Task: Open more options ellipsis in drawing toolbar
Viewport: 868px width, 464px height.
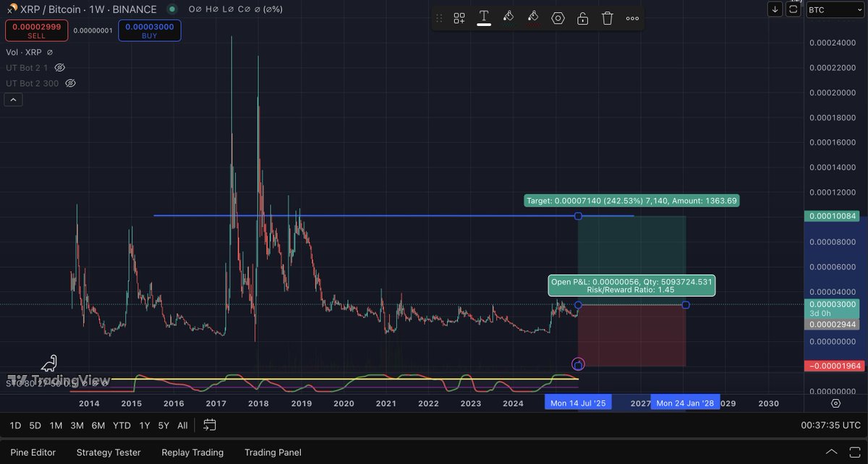Action: tap(632, 18)
